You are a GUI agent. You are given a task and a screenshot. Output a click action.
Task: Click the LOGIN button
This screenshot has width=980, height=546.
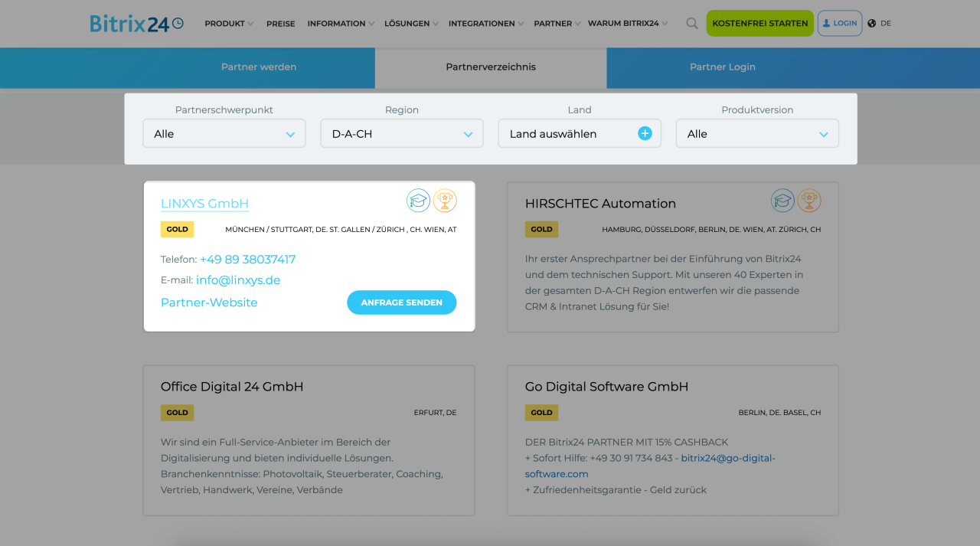tap(840, 24)
